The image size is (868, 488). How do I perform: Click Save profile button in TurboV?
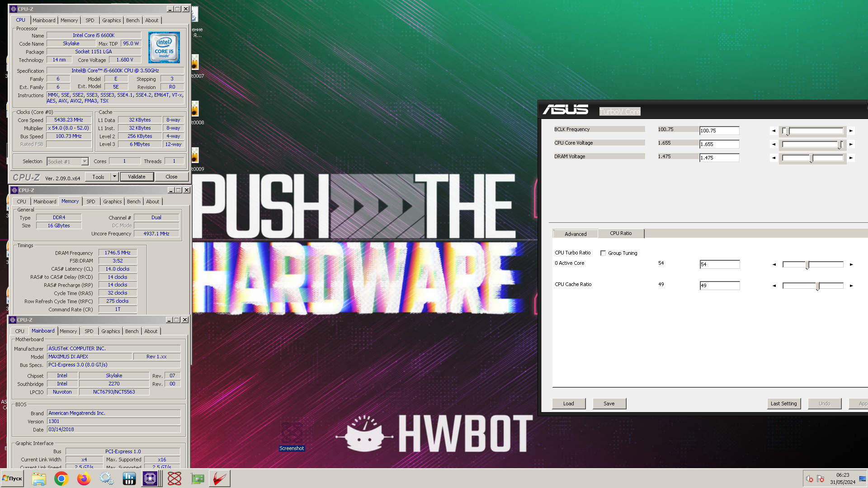click(609, 404)
